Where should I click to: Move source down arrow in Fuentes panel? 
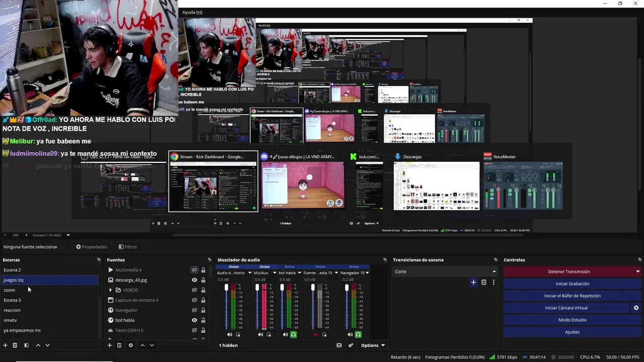pyautogui.click(x=152, y=345)
